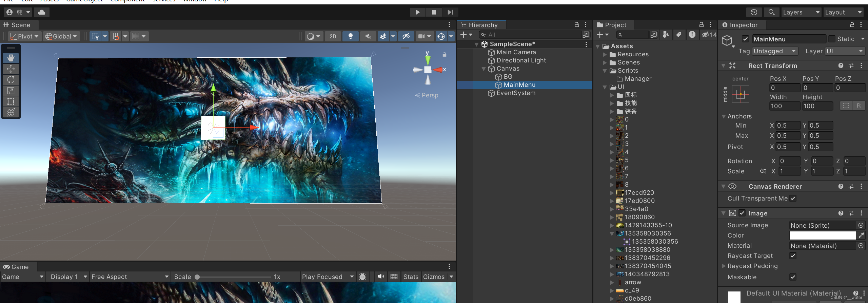
Task: Toggle the MainMenu active checkbox
Action: click(x=745, y=39)
